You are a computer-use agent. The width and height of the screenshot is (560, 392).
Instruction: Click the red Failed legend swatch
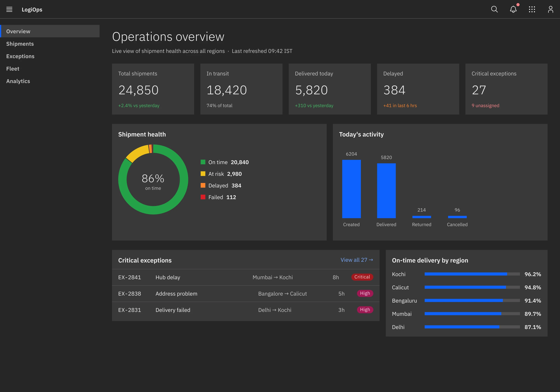[x=203, y=197]
